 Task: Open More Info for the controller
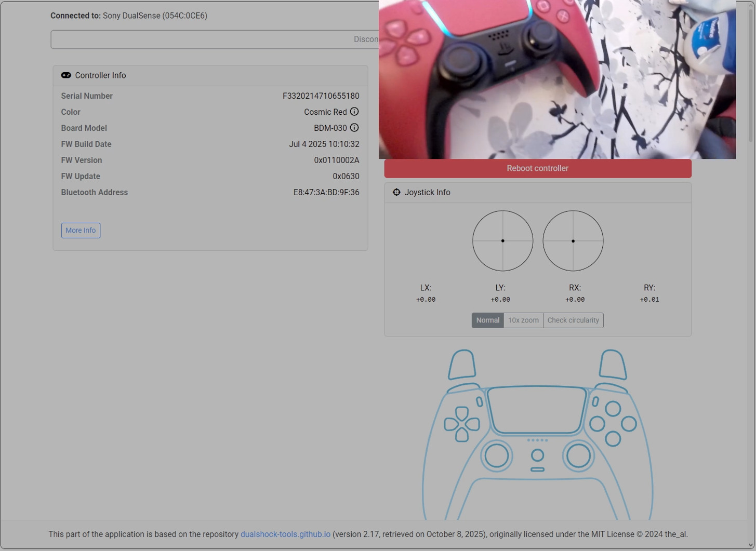[x=81, y=231]
